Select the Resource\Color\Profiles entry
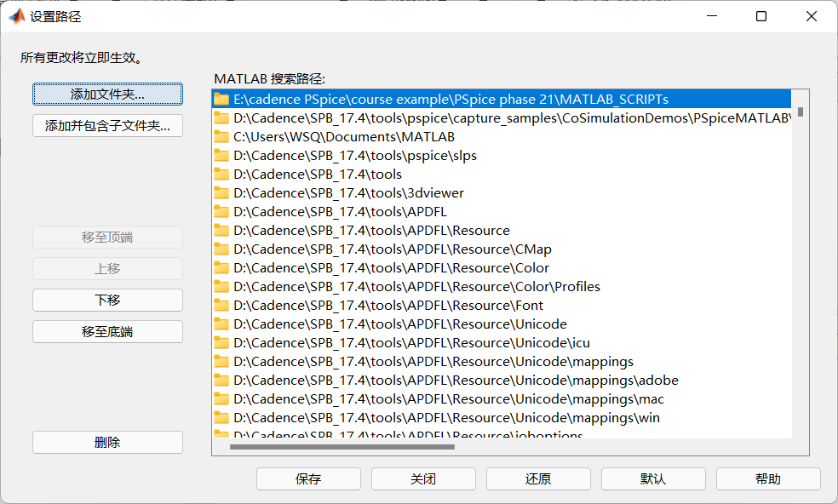This screenshot has width=838, height=504. click(502, 286)
